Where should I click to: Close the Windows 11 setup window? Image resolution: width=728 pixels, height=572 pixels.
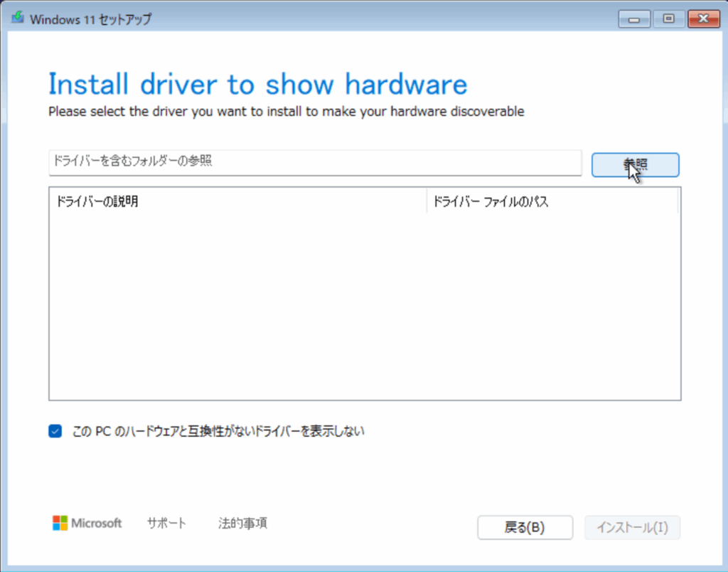[704, 18]
